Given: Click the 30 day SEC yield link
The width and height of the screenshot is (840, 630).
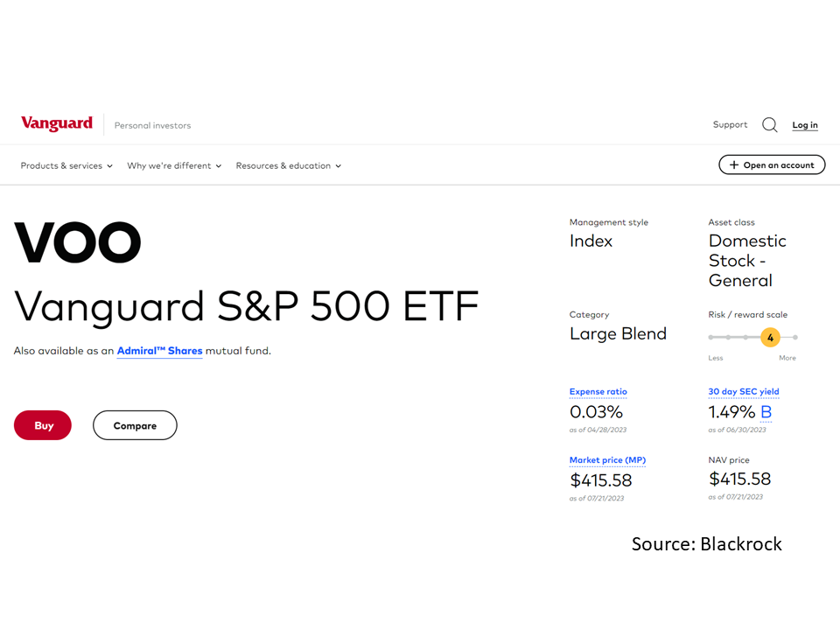Looking at the screenshot, I should click(x=744, y=392).
